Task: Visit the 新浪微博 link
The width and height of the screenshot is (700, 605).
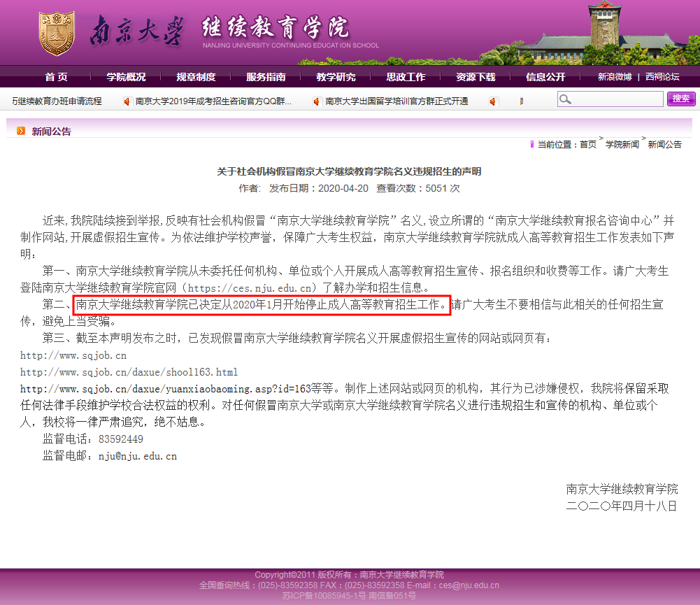Action: click(x=614, y=77)
